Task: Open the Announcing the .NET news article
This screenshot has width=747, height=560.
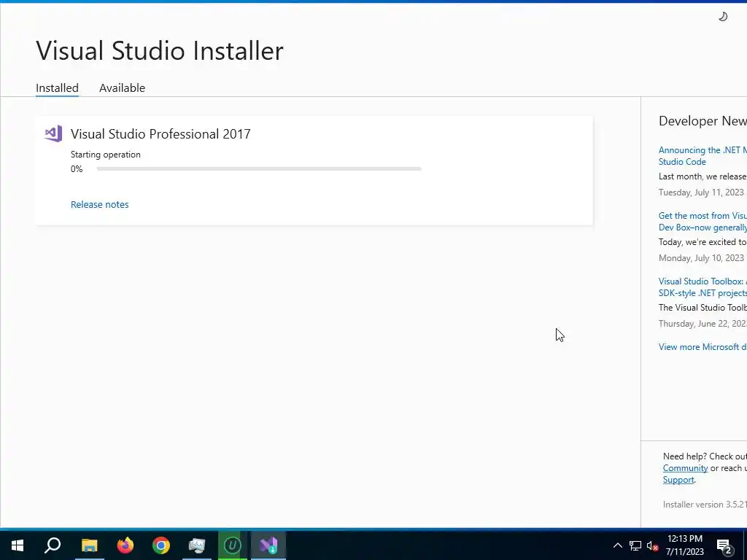Action: coord(703,156)
